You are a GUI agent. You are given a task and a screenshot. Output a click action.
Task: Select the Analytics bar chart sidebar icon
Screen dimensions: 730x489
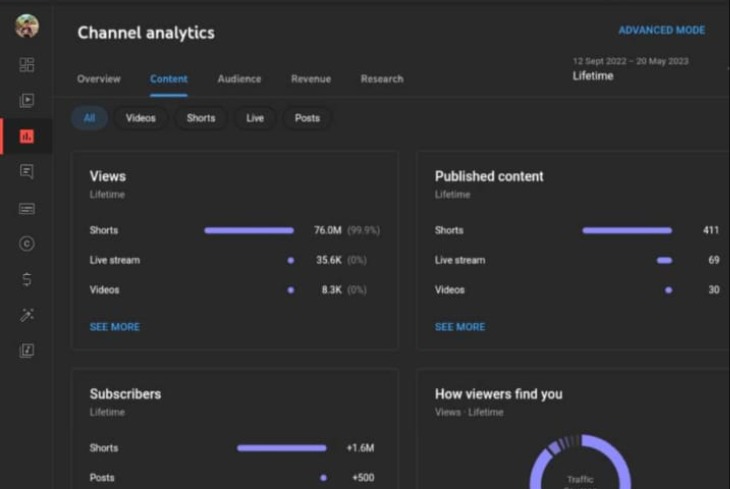(x=27, y=136)
